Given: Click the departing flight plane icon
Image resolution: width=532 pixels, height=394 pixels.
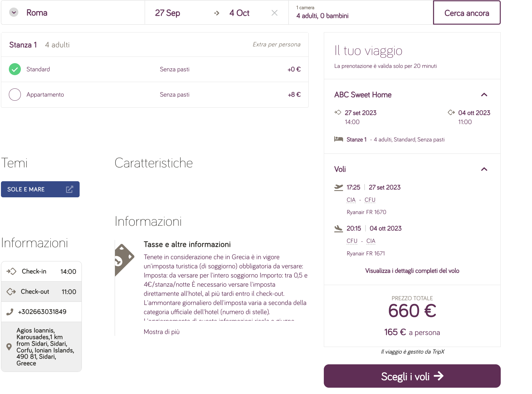Looking at the screenshot, I should pos(339,187).
